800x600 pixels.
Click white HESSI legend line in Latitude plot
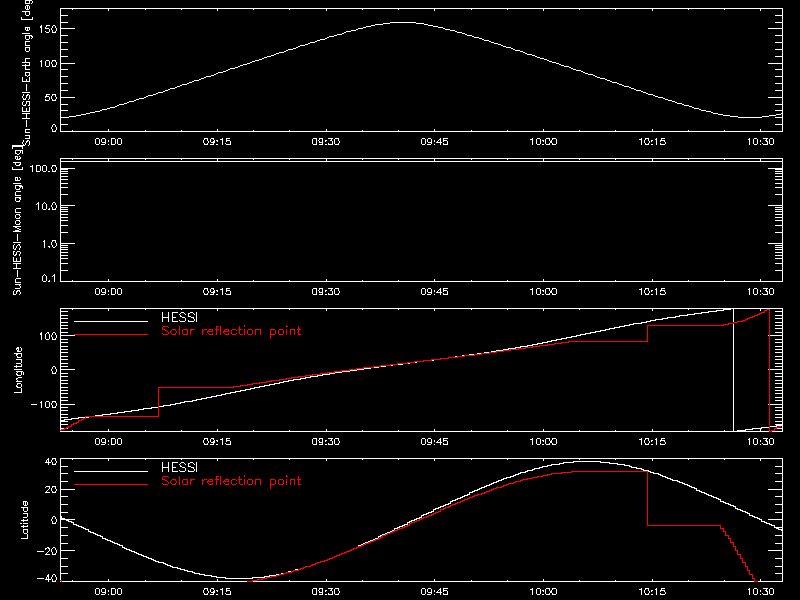(111, 471)
